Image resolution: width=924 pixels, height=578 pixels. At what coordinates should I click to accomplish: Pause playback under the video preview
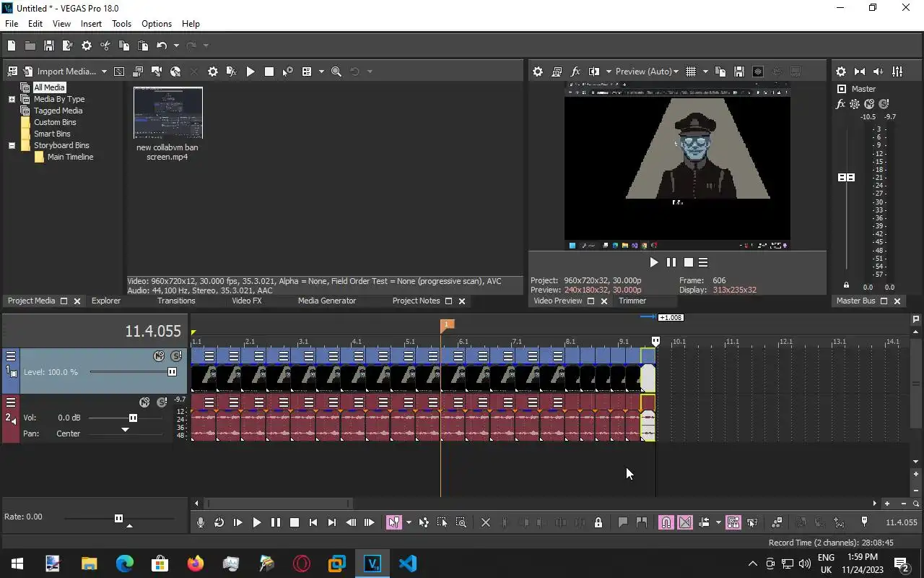(x=671, y=263)
